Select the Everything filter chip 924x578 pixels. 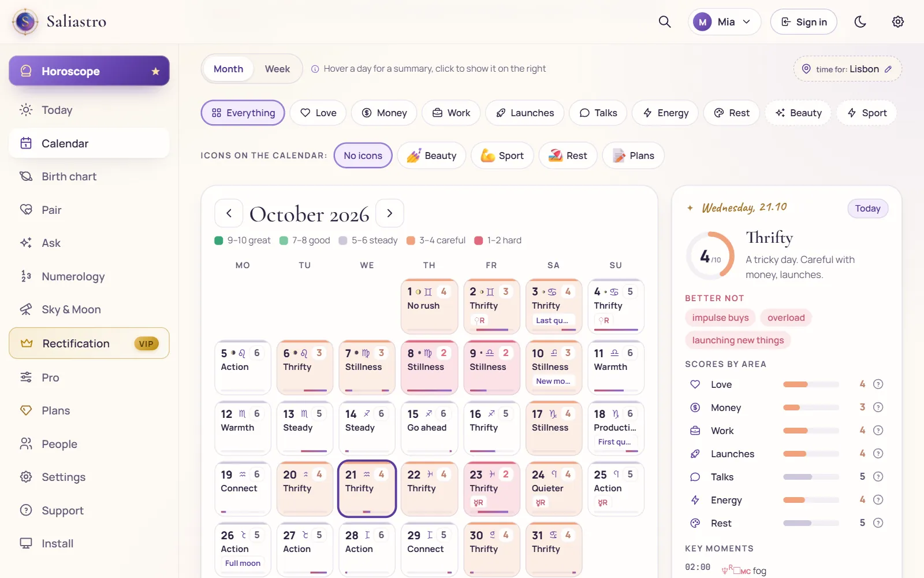(x=243, y=113)
